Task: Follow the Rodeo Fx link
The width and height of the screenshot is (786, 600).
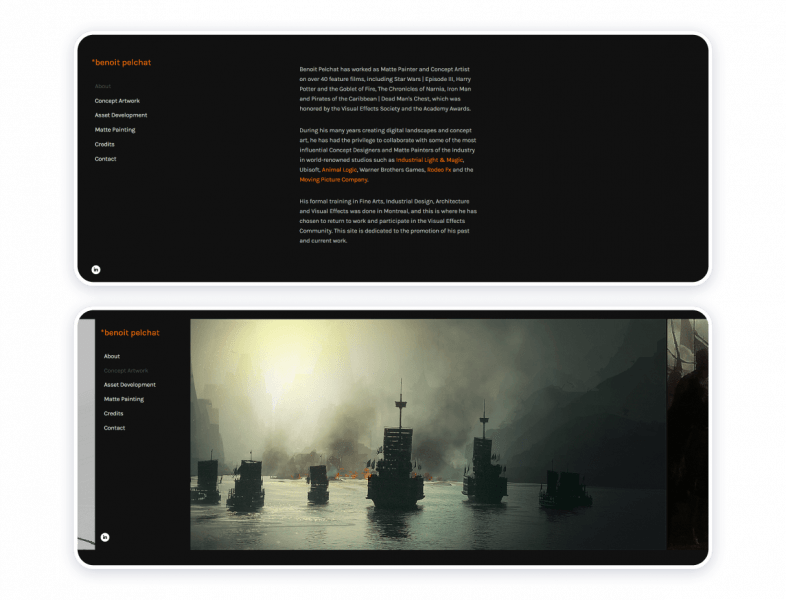Action: pyautogui.click(x=439, y=170)
